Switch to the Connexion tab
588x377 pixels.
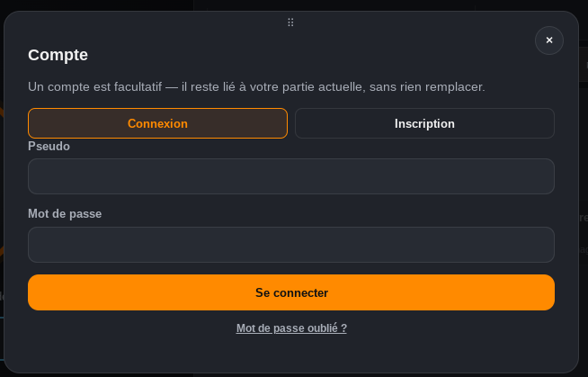[157, 123]
